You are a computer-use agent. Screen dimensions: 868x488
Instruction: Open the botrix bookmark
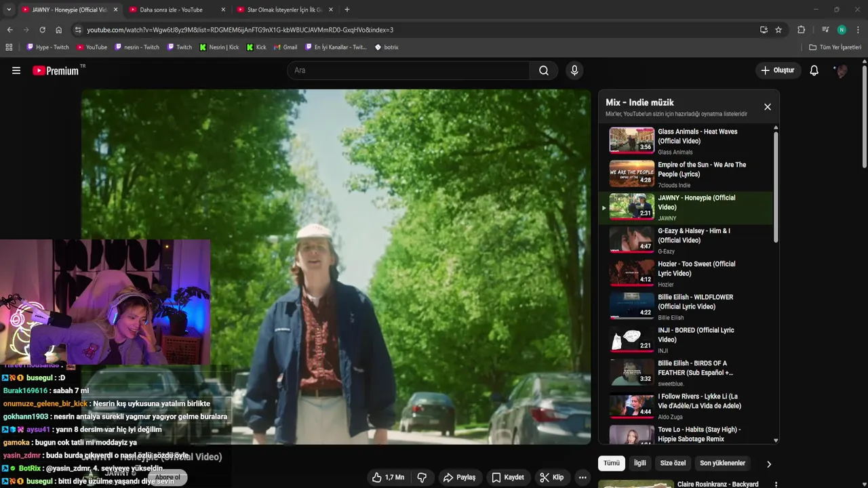pos(387,47)
